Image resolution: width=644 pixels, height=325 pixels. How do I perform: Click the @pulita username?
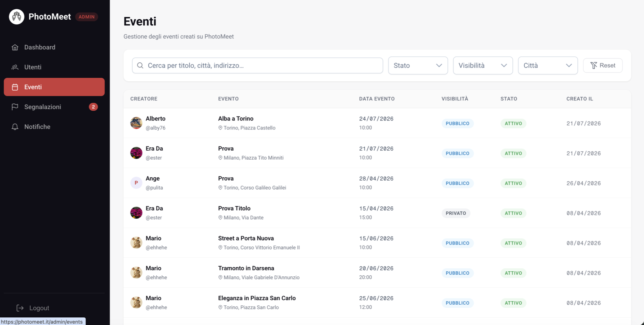point(154,188)
